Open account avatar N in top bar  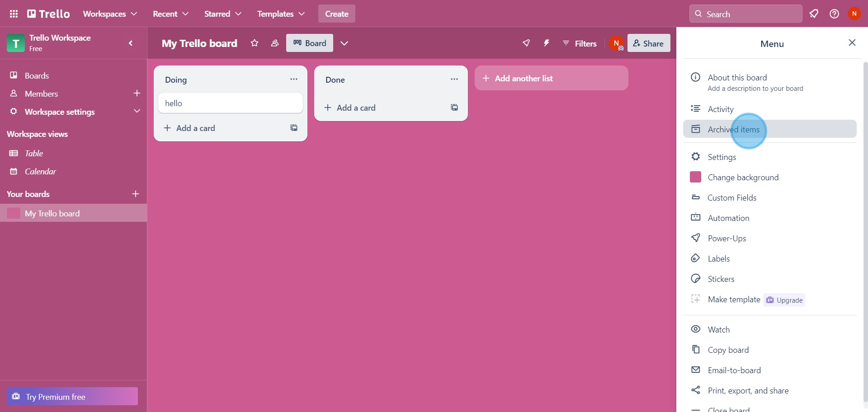[854, 14]
